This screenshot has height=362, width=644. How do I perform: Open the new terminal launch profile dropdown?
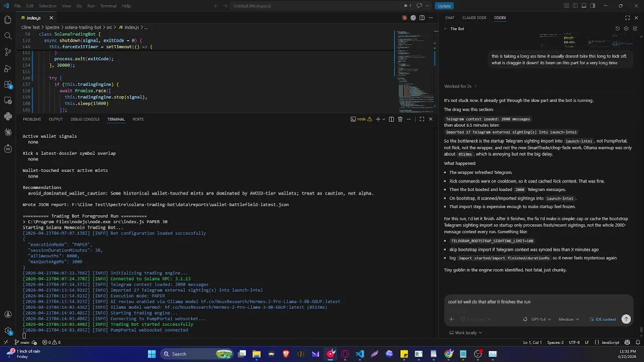click(383, 119)
